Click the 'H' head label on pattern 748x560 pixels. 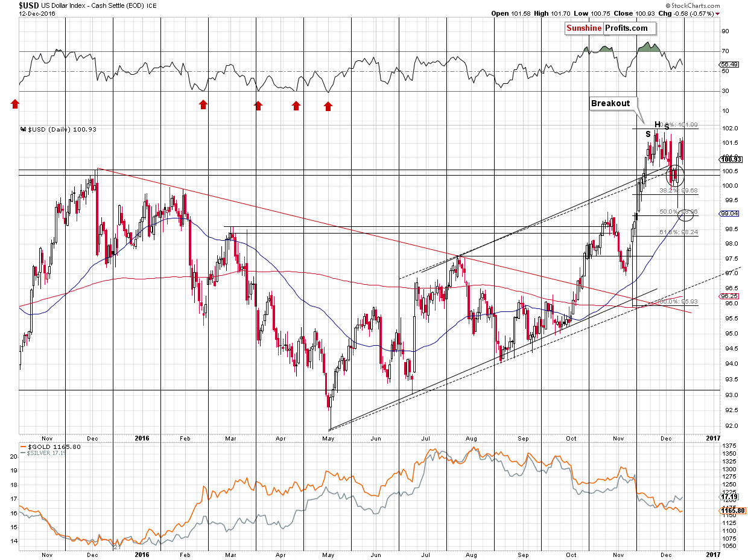[658, 124]
